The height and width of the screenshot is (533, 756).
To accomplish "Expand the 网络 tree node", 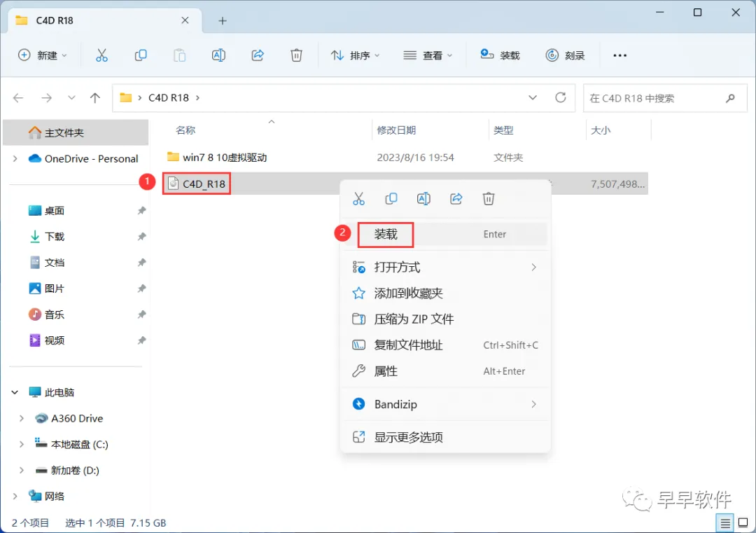I will click(x=15, y=497).
